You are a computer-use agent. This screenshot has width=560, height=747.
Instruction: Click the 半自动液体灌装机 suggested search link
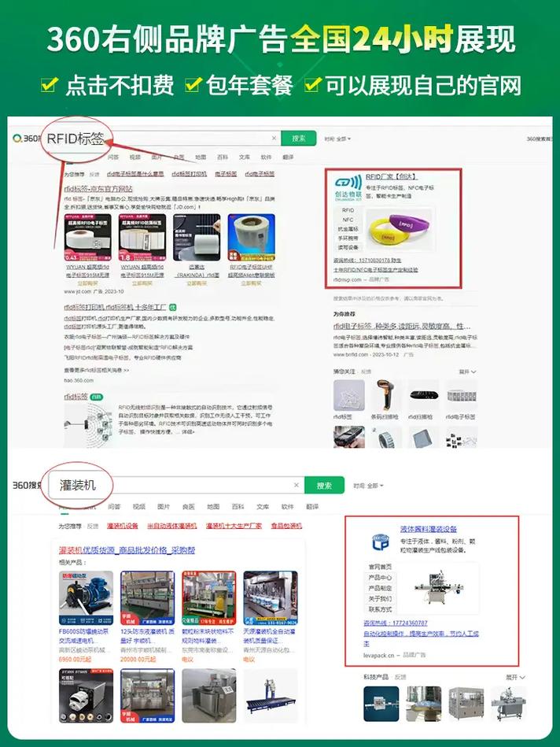(172, 526)
